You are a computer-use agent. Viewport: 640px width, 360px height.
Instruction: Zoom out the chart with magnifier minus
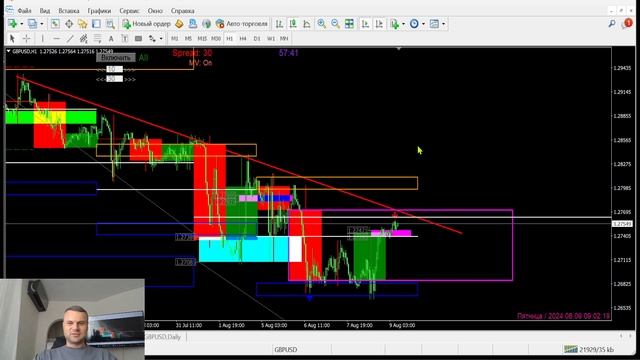(x=336, y=24)
